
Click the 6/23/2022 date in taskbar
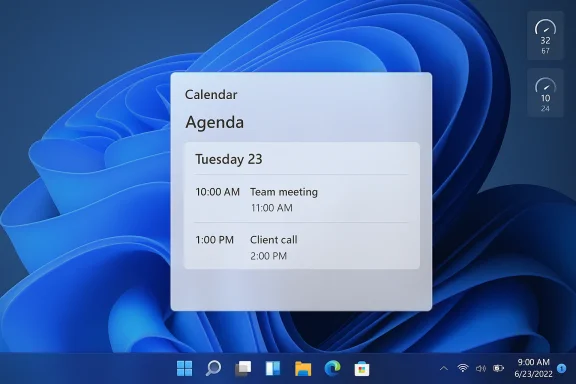pyautogui.click(x=533, y=374)
